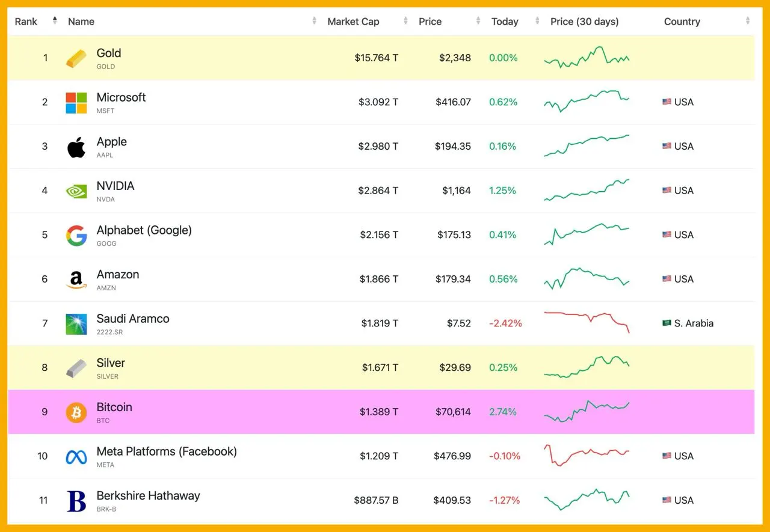Click the Amazon logo icon

tap(76, 280)
